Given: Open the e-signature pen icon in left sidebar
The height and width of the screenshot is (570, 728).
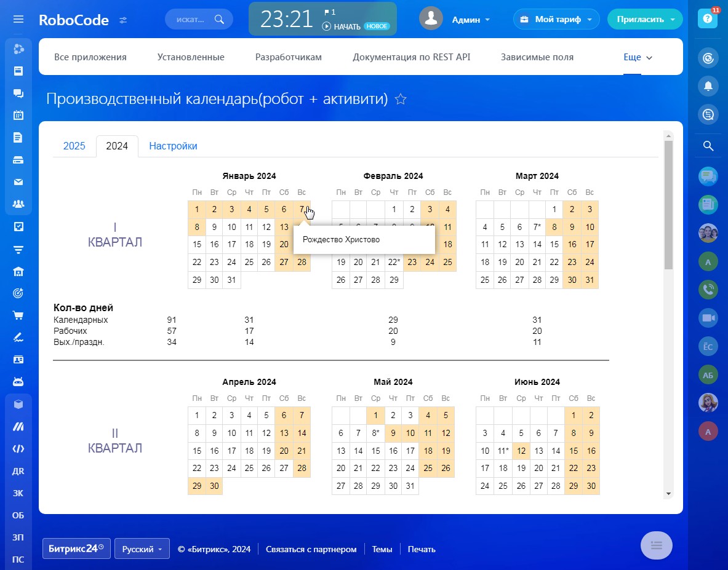Looking at the screenshot, I should (18, 338).
